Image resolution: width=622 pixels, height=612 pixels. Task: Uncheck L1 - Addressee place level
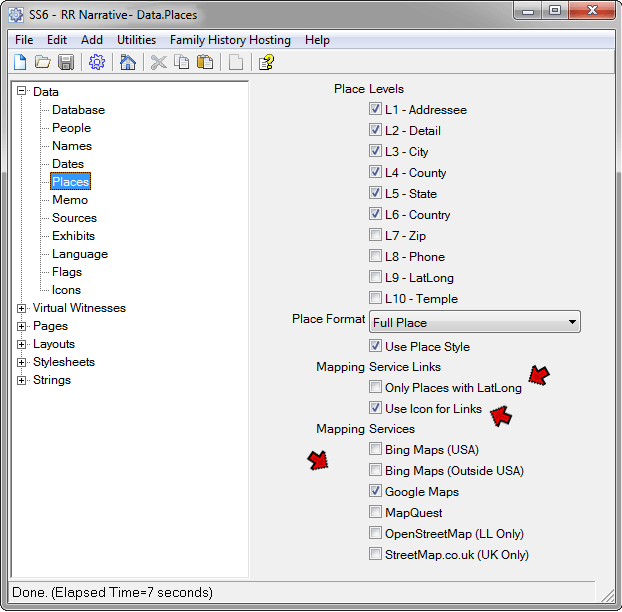coord(375,109)
